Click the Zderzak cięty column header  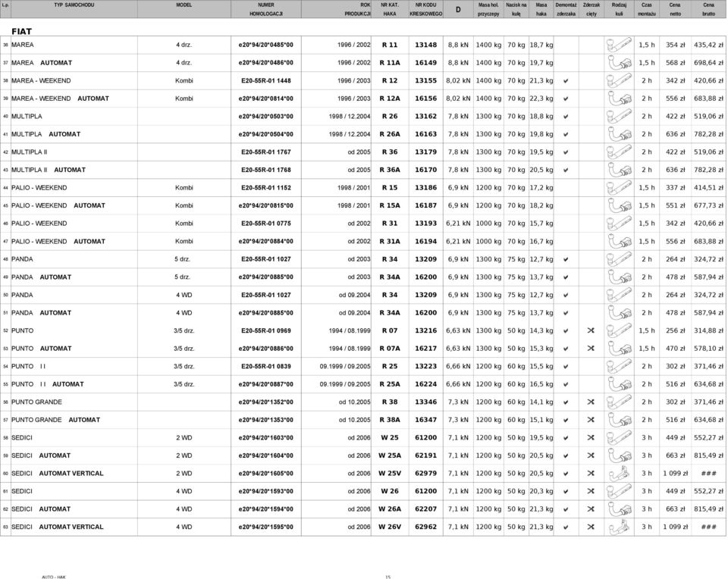[x=591, y=9]
